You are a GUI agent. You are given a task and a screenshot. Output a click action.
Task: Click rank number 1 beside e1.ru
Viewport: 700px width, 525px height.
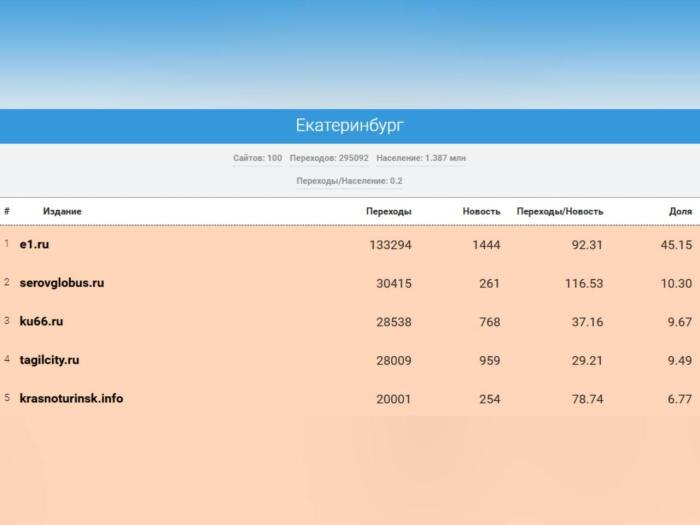tap(7, 243)
